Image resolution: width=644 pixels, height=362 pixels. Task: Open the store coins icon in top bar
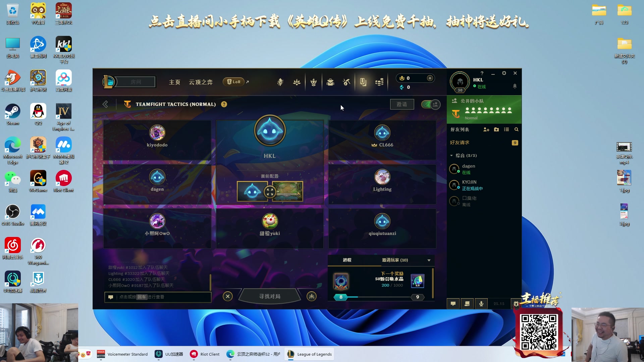coord(379,82)
